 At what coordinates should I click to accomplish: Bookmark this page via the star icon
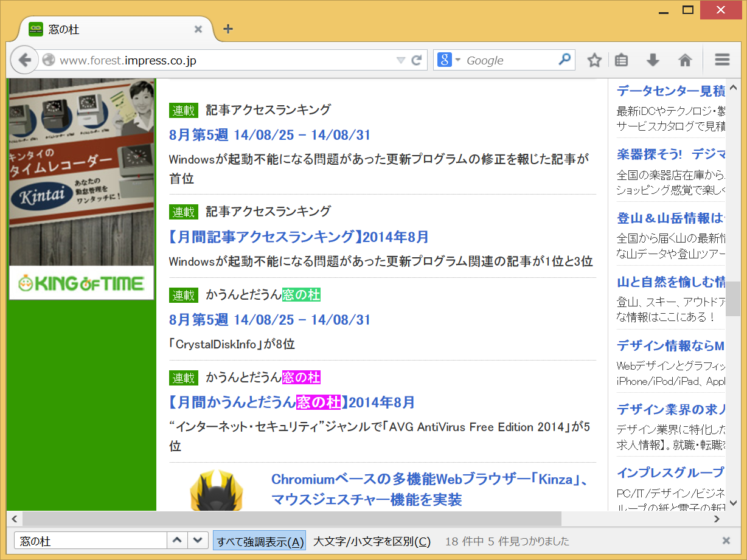pos(594,60)
